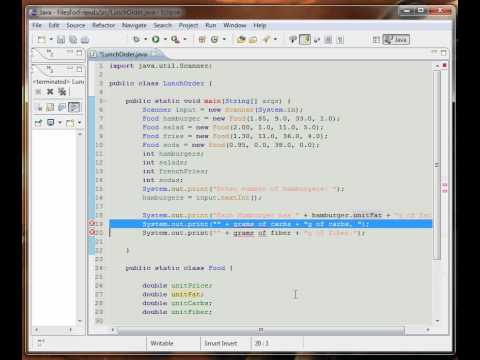The image size is (480, 360).
Task: Click the Show Whitespace Characters icon
Action: pos(340,40)
